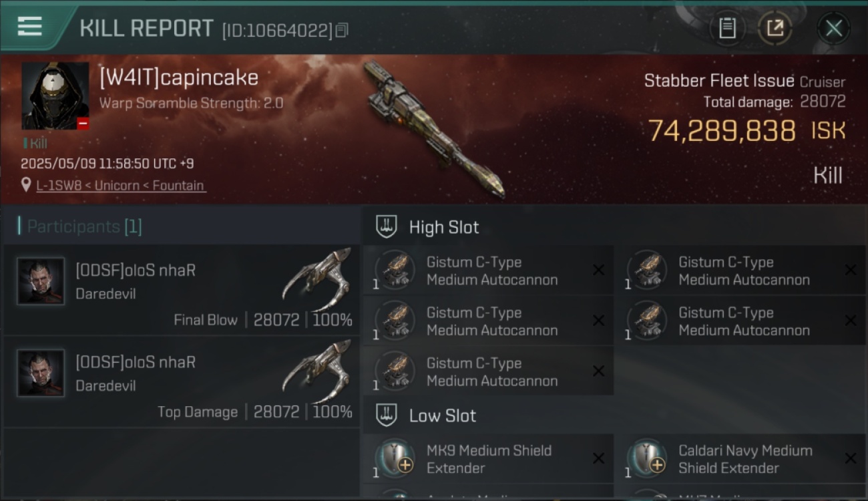Open the clipboard notes icon

click(727, 28)
